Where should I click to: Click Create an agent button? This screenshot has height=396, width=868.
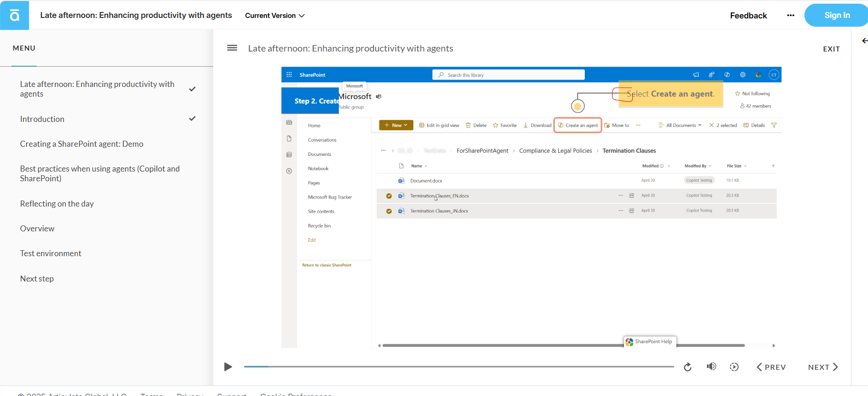pos(578,125)
